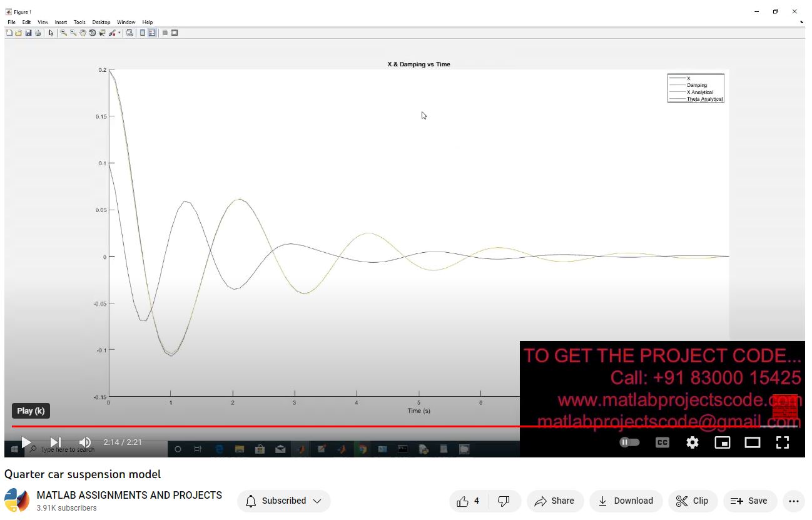Activate the Zoom In magnifier tool

(x=63, y=33)
